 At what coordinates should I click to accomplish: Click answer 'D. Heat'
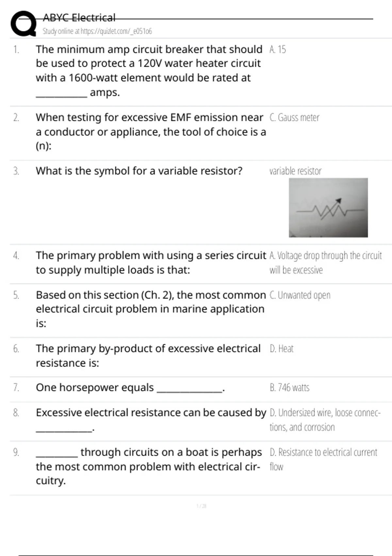coord(282,349)
